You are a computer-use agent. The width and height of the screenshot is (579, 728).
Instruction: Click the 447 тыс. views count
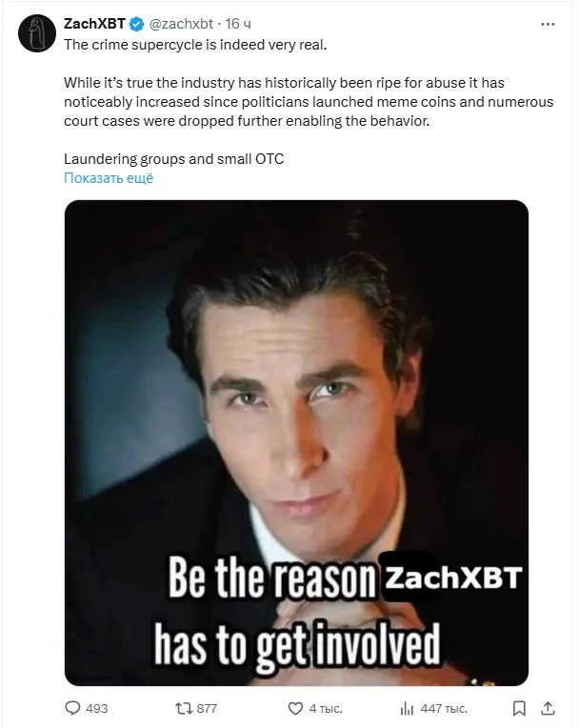click(444, 709)
